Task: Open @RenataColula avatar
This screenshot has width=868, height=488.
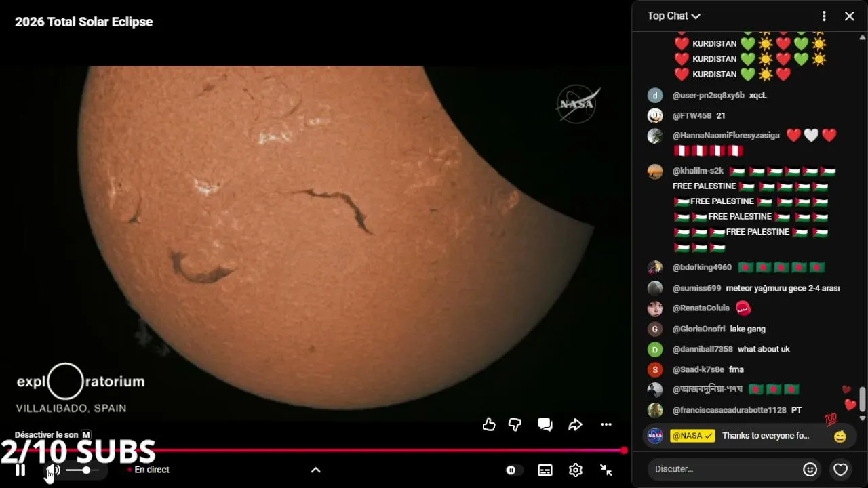Action: tap(655, 308)
